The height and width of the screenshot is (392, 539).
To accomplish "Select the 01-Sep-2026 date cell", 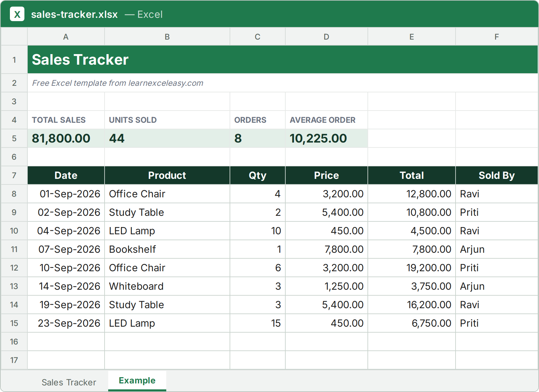I will (x=66, y=194).
